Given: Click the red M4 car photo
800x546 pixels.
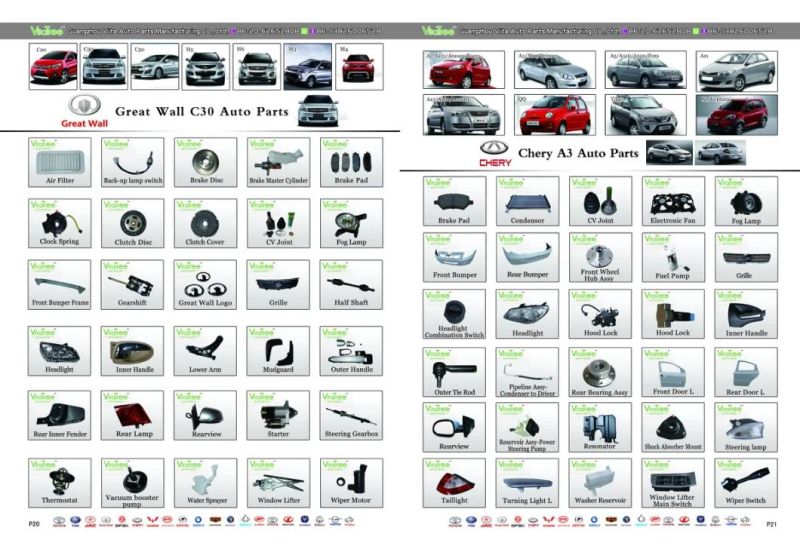Looking at the screenshot, I should coord(359,67).
